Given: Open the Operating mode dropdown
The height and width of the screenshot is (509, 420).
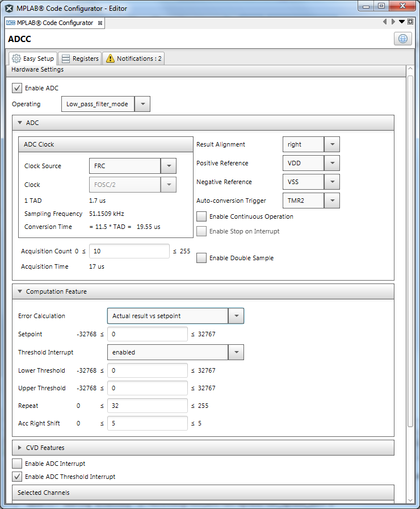Looking at the screenshot, I should tap(142, 104).
